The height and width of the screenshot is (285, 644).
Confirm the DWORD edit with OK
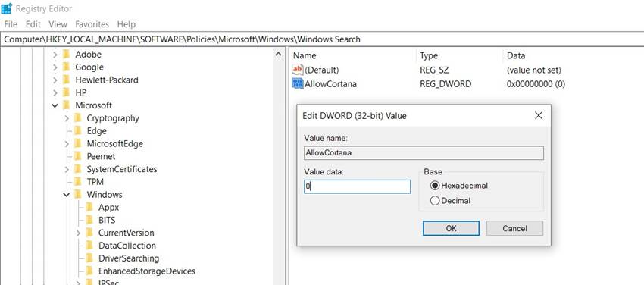click(x=451, y=228)
